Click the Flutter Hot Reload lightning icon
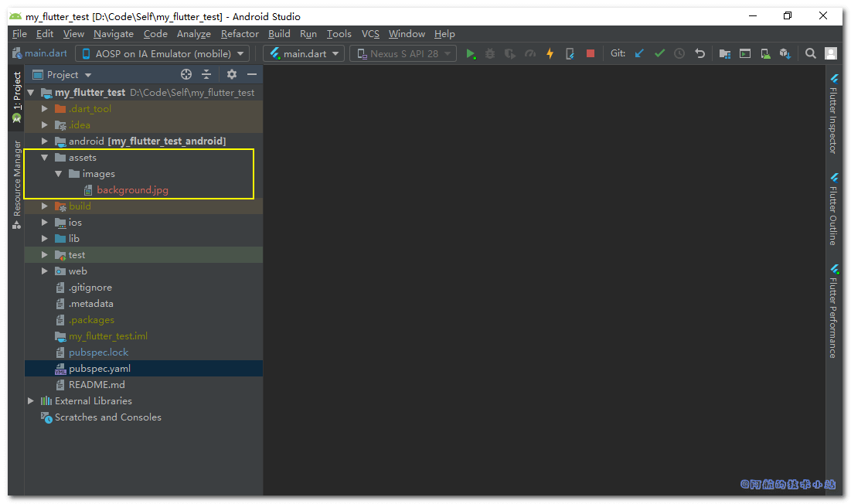The image size is (851, 504). click(550, 53)
